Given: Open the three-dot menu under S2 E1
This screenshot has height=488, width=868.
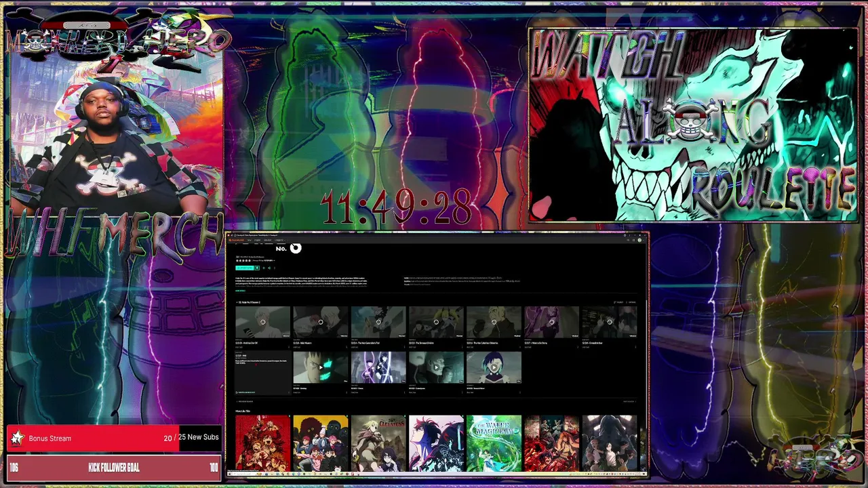Looking at the screenshot, I should click(x=289, y=347).
